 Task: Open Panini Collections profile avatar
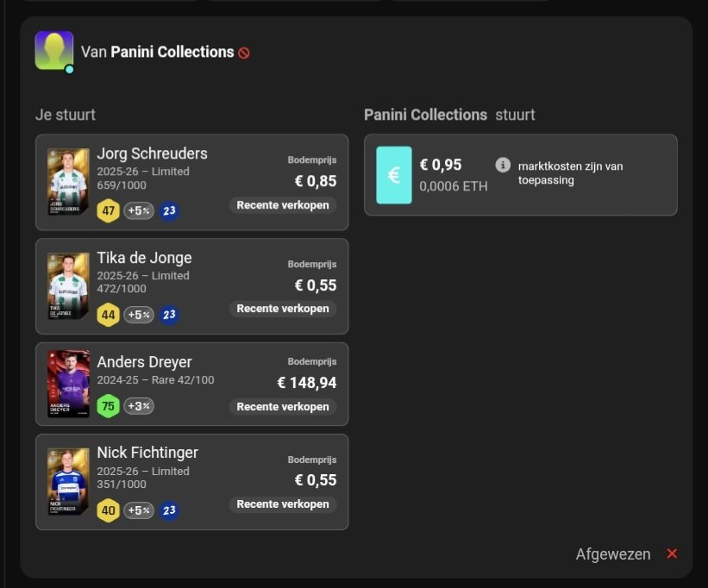(54, 51)
